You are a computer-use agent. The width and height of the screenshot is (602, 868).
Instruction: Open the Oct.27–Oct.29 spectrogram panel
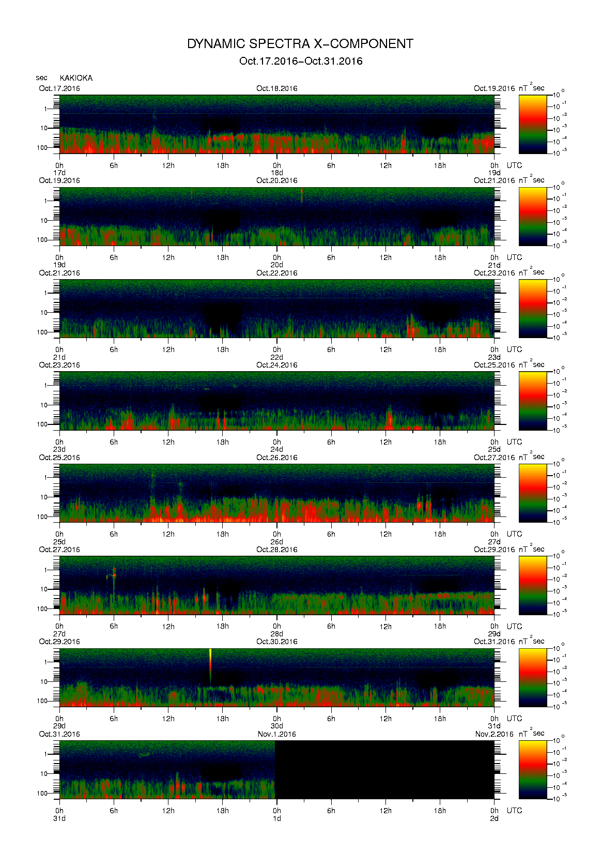pyautogui.click(x=277, y=585)
